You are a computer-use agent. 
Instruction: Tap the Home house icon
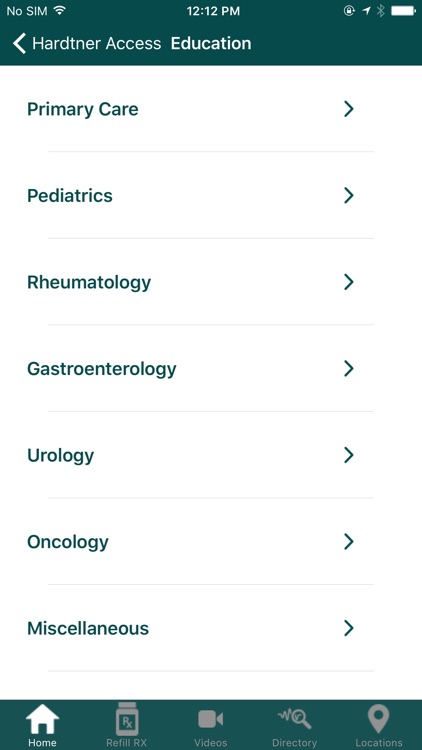tap(42, 718)
